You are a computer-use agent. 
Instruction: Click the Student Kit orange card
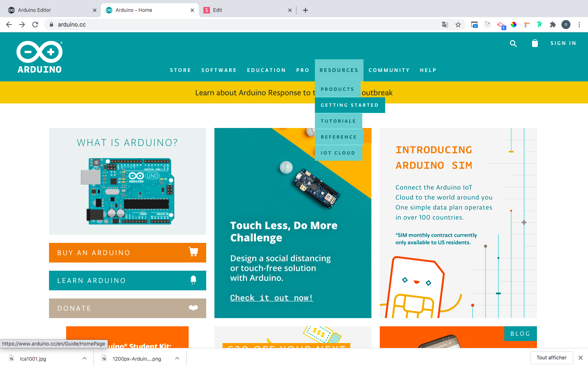pyautogui.click(x=127, y=337)
